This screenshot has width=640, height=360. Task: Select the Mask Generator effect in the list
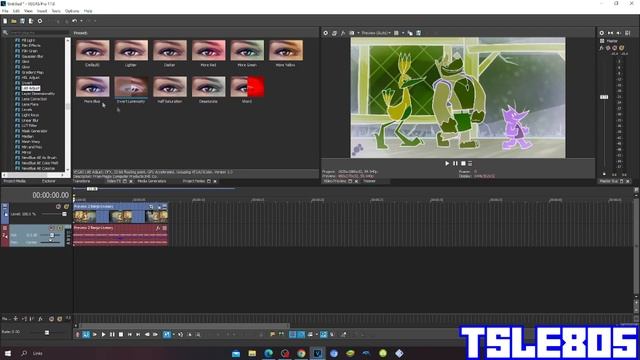pos(34,131)
